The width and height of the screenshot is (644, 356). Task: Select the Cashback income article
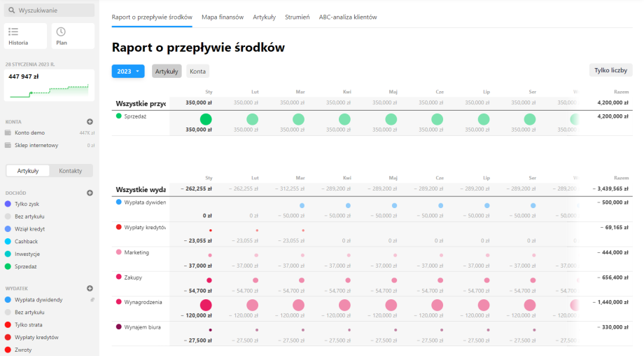click(27, 241)
